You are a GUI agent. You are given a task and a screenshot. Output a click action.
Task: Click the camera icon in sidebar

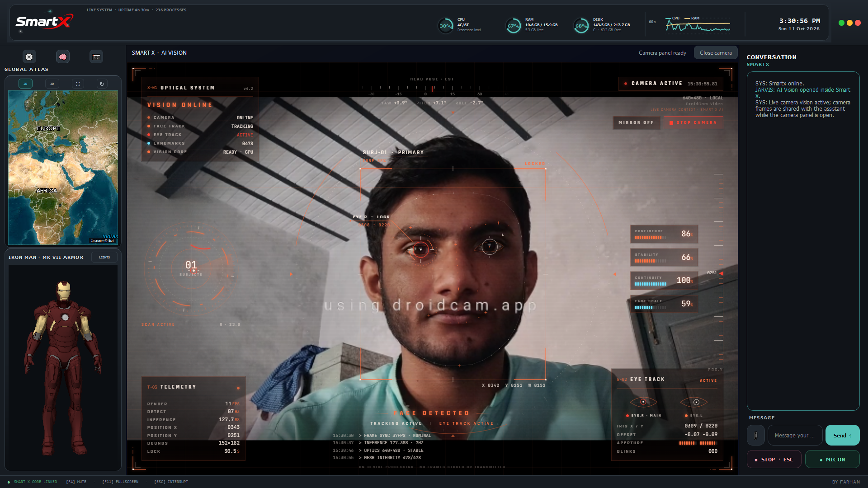tap(96, 57)
